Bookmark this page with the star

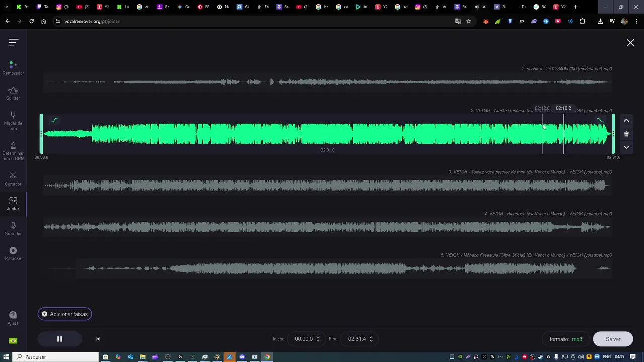469,21
